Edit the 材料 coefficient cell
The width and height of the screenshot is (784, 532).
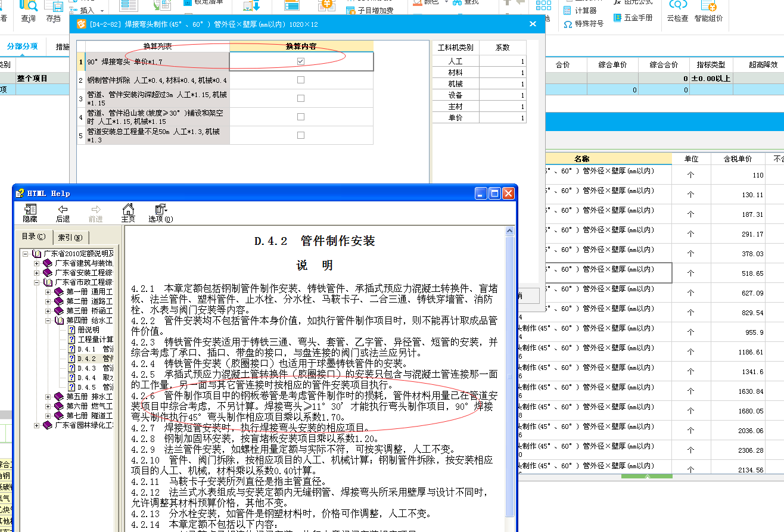pyautogui.click(x=503, y=73)
